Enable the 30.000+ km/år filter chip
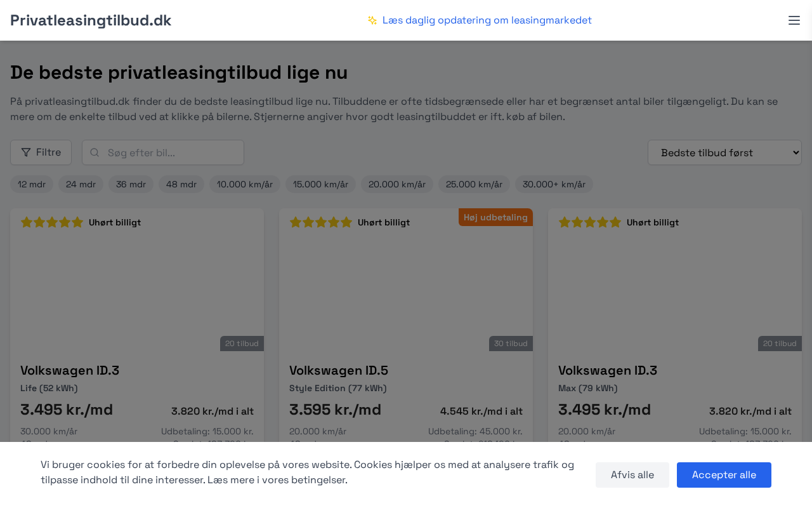The image size is (812, 508). pos(554,184)
